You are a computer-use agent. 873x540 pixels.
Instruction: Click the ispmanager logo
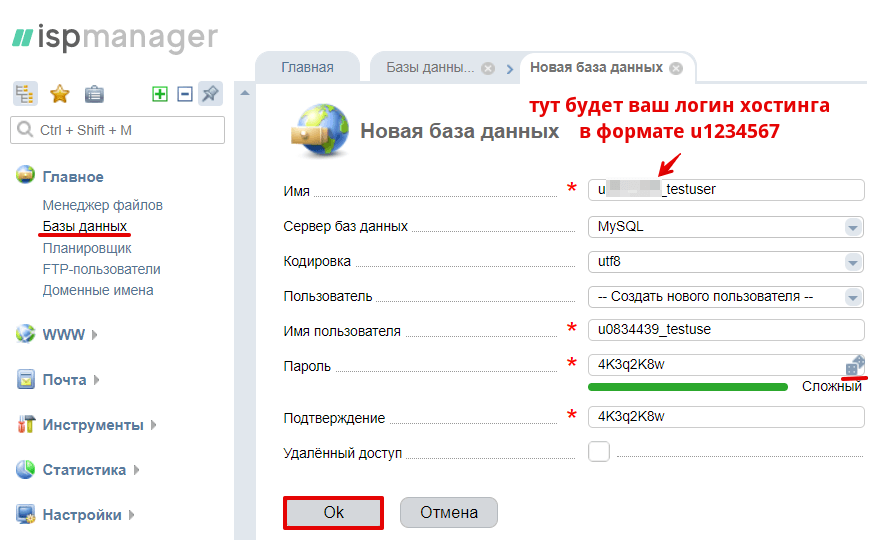[115, 37]
